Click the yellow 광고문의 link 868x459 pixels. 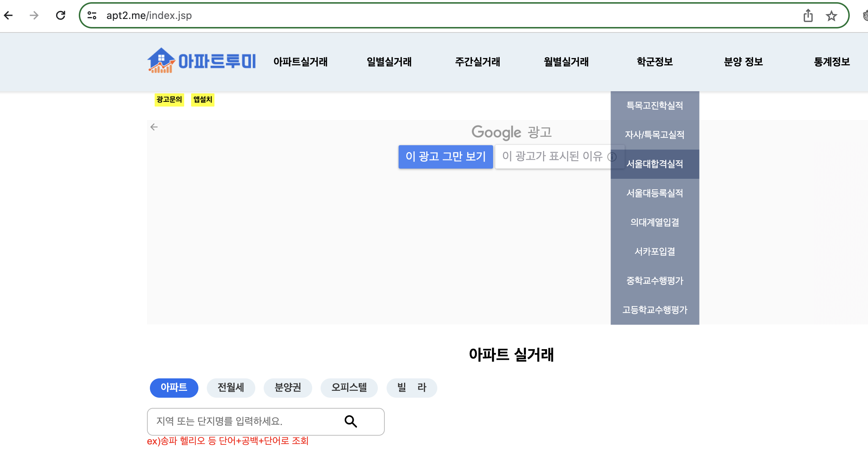tap(169, 100)
